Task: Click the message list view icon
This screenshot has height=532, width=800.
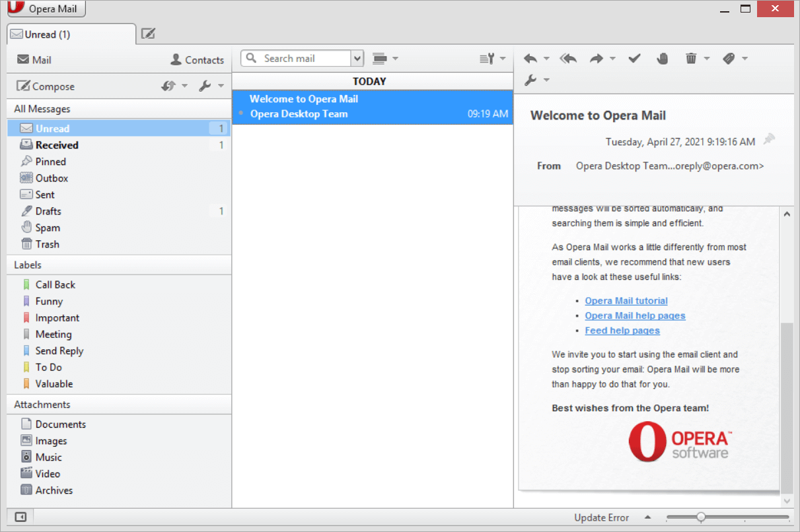Action: coord(379,59)
